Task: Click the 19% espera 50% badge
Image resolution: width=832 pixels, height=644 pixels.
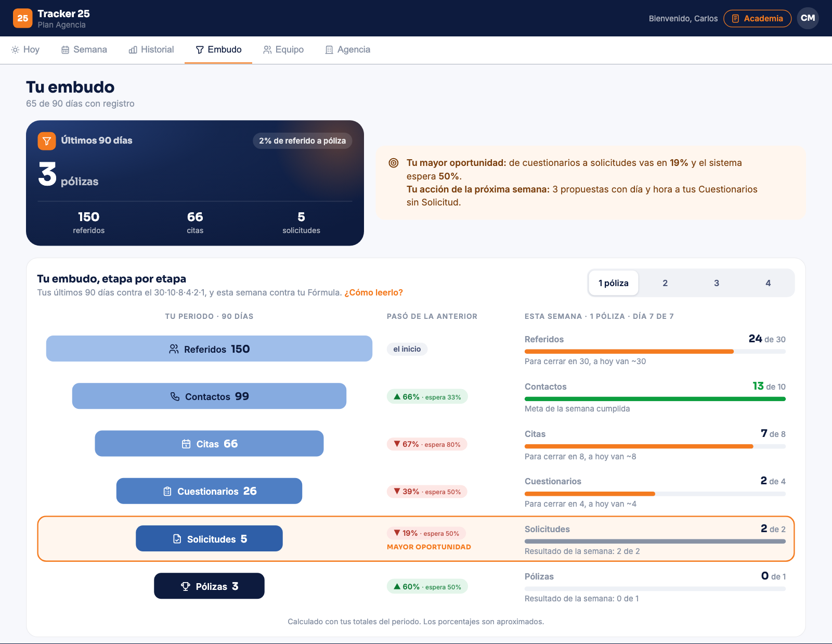Action: point(426,533)
